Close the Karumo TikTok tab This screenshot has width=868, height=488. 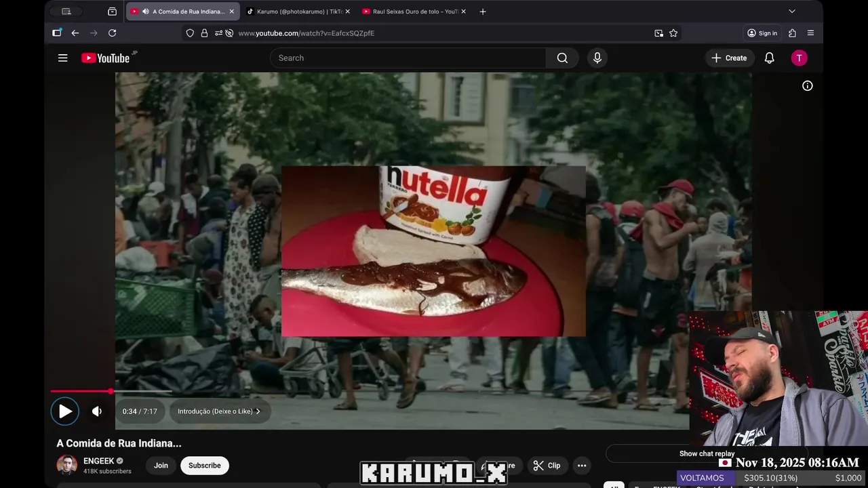click(x=347, y=12)
